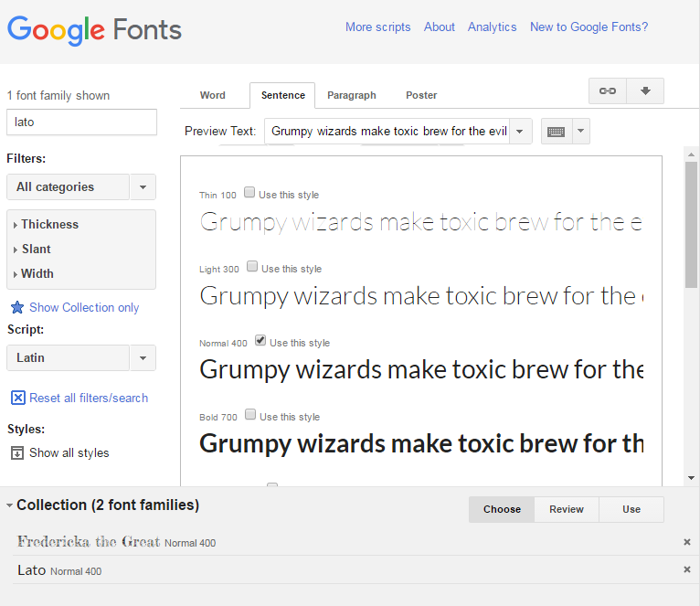
Task: Click the Light 300 sample sentence
Action: (x=421, y=295)
